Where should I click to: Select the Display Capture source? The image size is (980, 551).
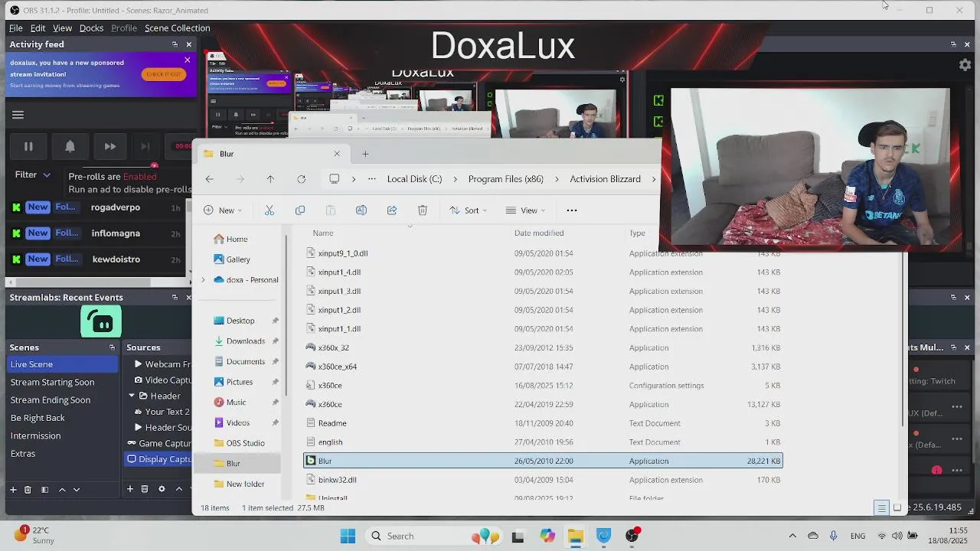click(x=158, y=459)
